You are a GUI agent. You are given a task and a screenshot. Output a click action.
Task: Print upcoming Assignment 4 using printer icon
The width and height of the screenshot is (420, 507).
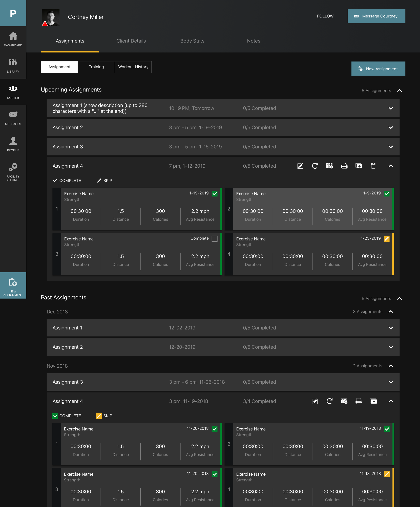pyautogui.click(x=344, y=166)
